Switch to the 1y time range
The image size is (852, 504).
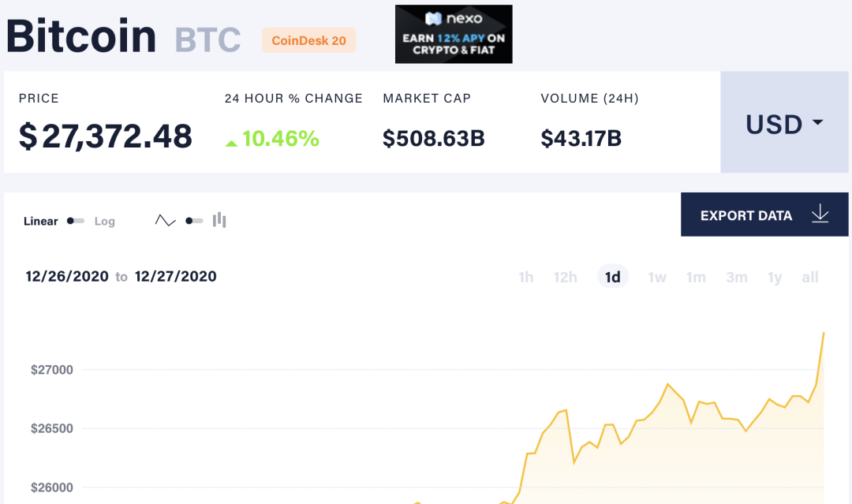(775, 277)
